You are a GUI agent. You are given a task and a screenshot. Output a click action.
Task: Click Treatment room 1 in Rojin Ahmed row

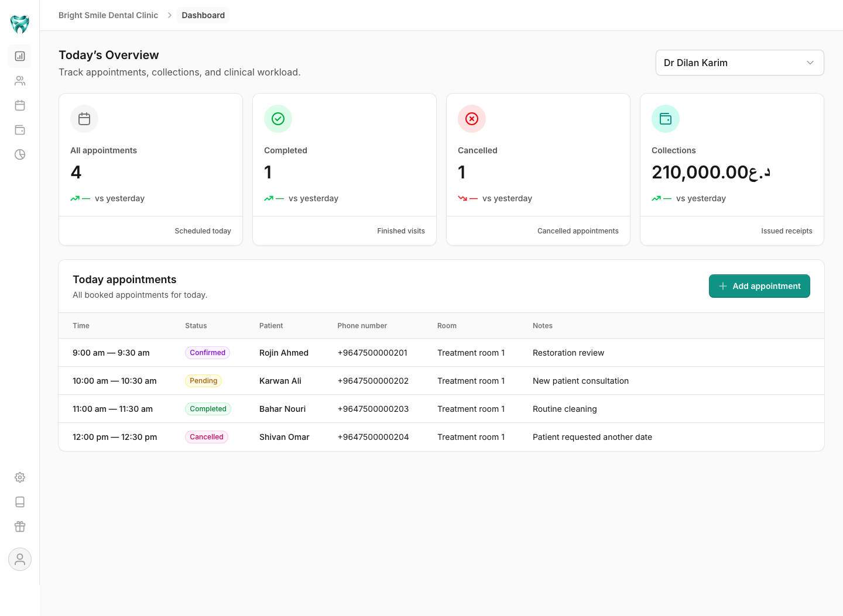point(471,353)
